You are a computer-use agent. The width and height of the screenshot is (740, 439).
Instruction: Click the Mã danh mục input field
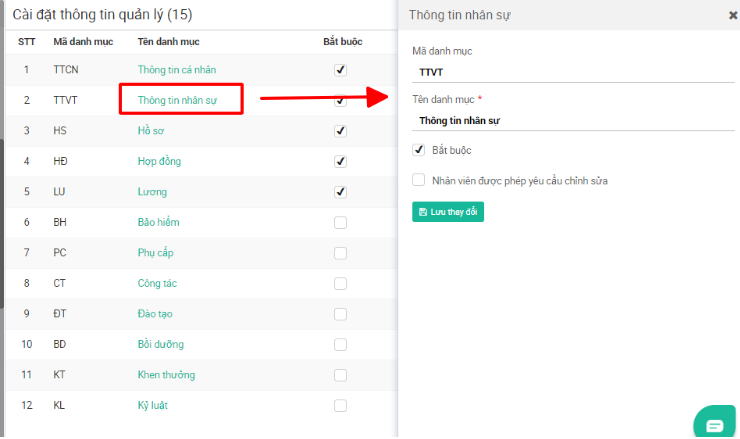pyautogui.click(x=573, y=72)
